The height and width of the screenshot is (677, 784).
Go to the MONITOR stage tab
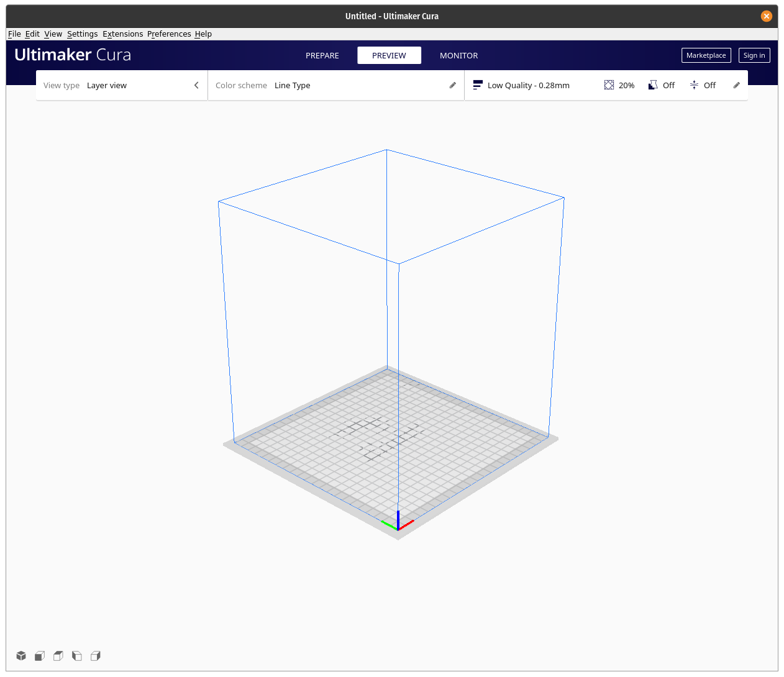(459, 55)
